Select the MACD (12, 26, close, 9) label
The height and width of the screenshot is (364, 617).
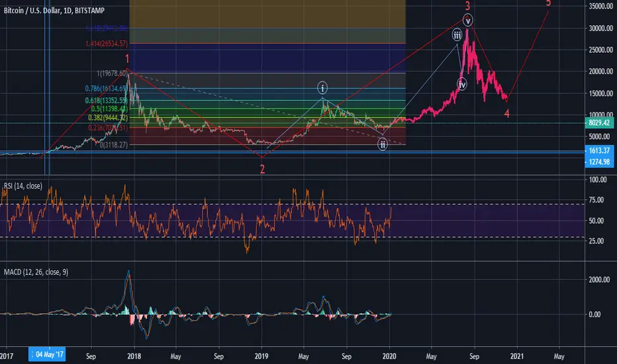[x=36, y=272]
